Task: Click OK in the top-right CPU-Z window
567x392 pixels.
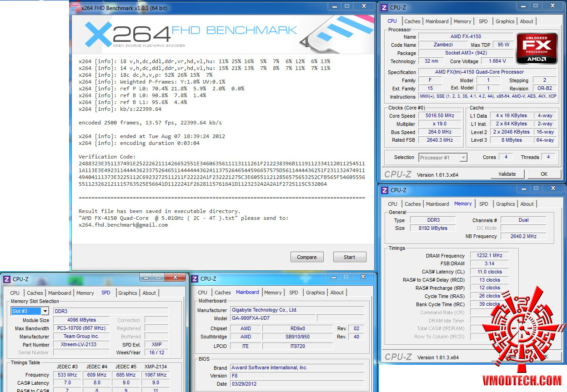Action: pyautogui.click(x=544, y=174)
